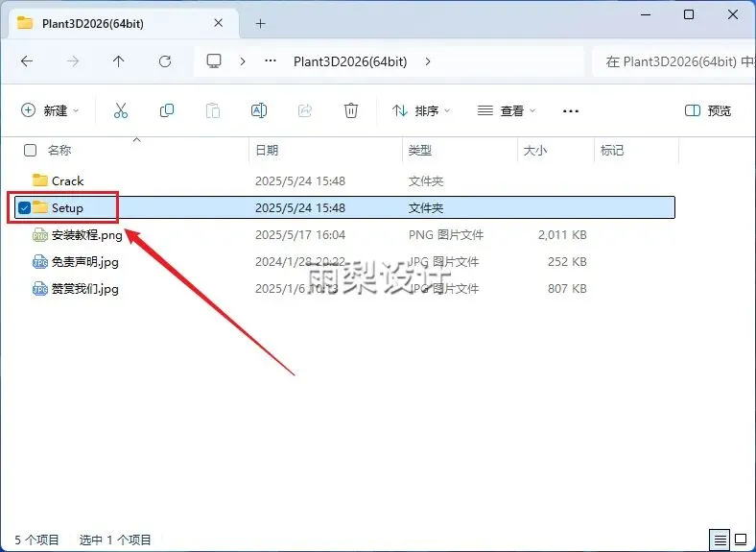This screenshot has width=756, height=552.
Task: Sort by the 大小 column header
Action: tap(535, 150)
